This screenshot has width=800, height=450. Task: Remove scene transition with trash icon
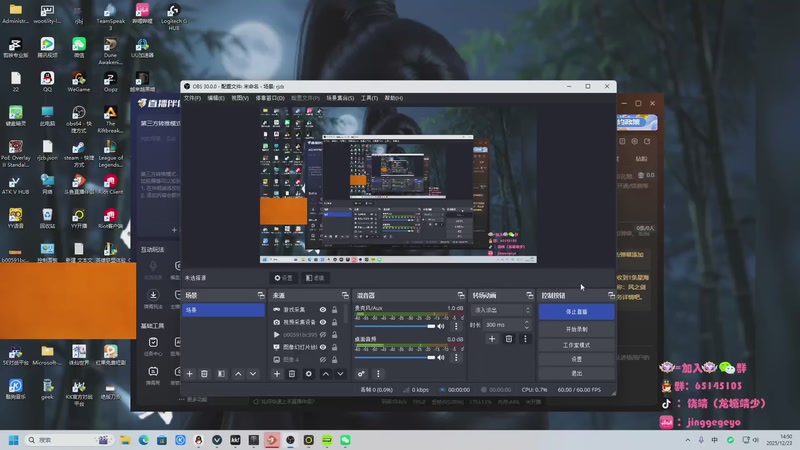[x=508, y=339]
